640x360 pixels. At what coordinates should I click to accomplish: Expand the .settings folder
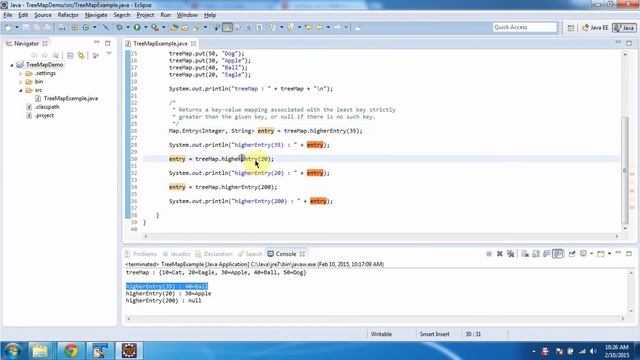pyautogui.click(x=20, y=73)
